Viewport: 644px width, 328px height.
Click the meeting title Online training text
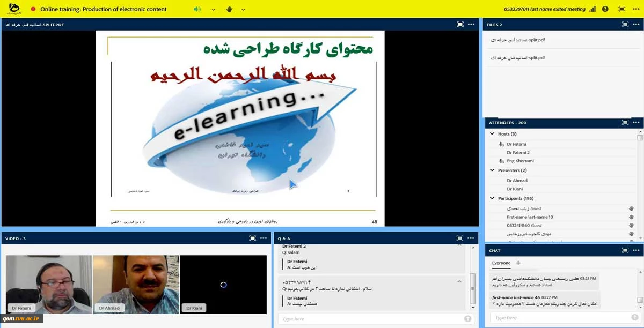(x=104, y=9)
